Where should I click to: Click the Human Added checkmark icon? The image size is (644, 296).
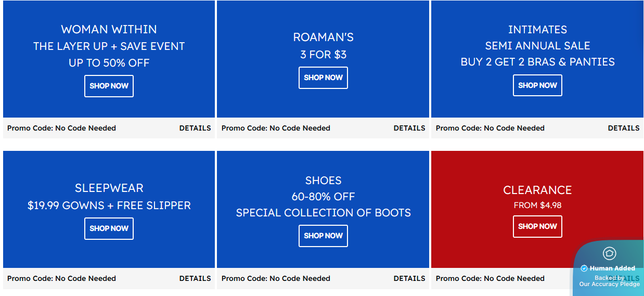click(584, 268)
